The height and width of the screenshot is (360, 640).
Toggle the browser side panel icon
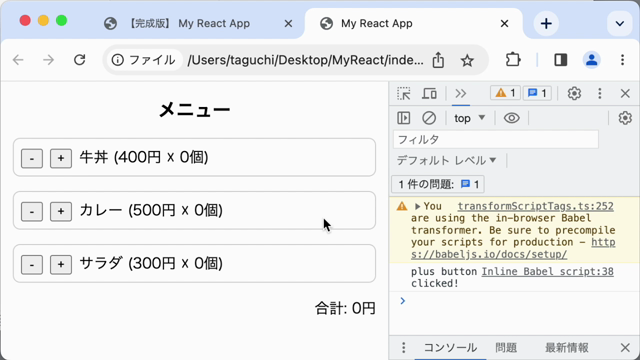[560, 60]
